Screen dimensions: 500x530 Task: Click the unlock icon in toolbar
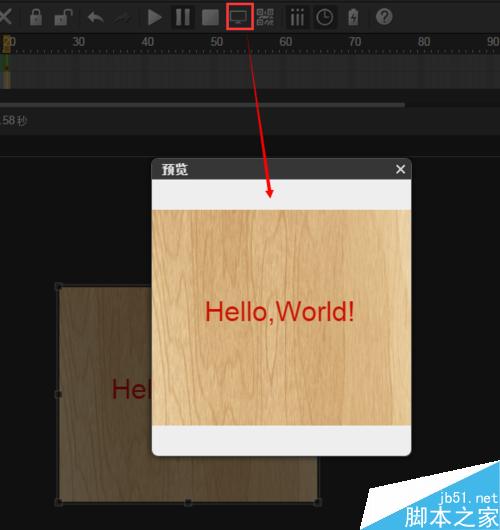(63, 17)
